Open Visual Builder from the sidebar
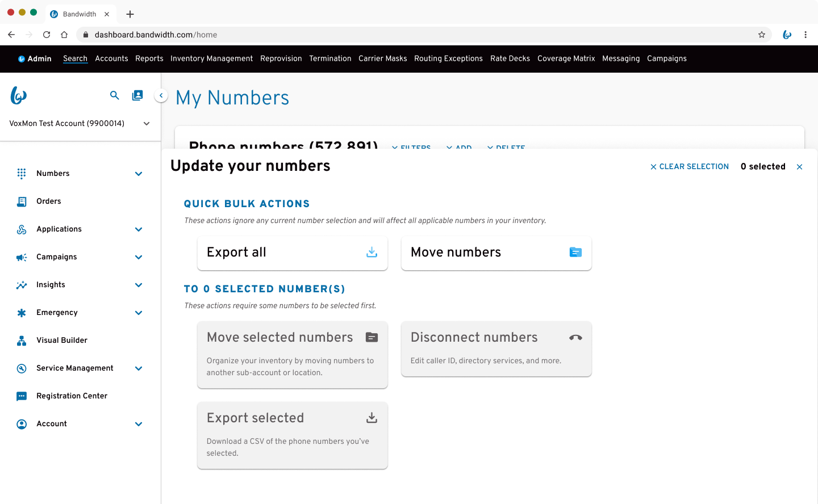This screenshot has width=818, height=504. [61, 341]
